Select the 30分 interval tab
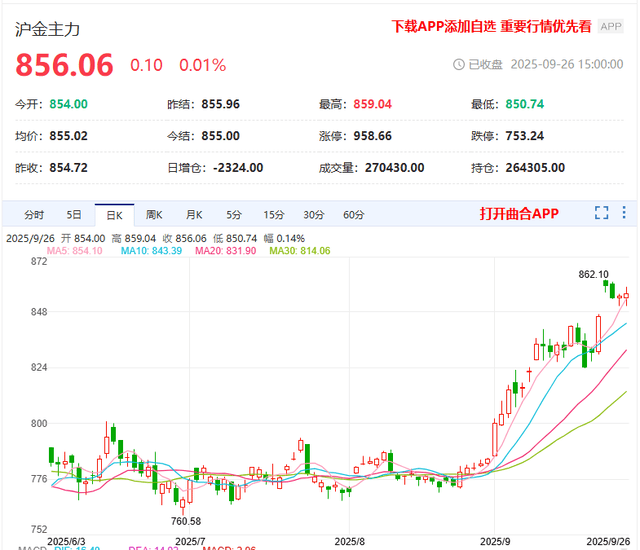 pos(313,215)
